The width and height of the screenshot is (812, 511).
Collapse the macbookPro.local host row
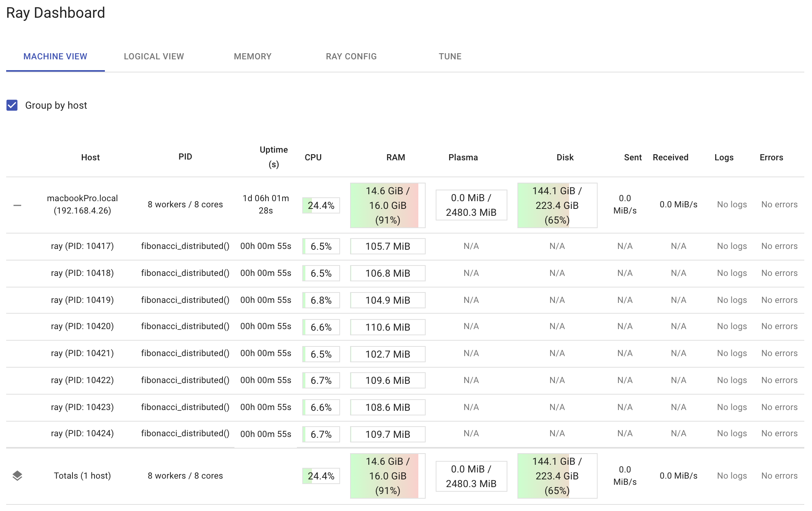click(17, 205)
